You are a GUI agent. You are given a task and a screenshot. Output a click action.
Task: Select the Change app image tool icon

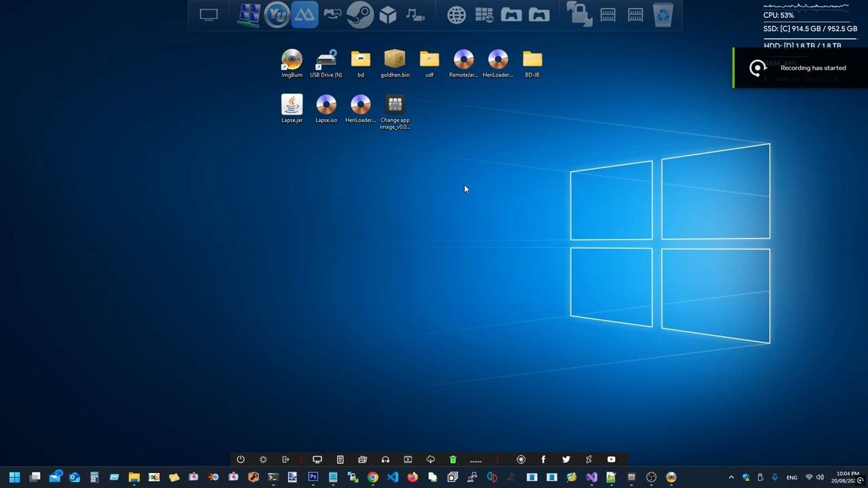395,112
